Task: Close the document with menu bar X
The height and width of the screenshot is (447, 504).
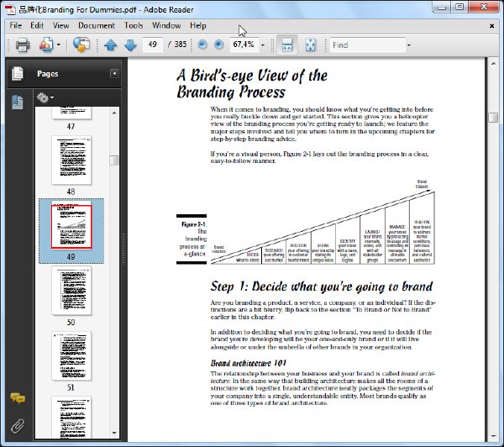Action: point(491,26)
